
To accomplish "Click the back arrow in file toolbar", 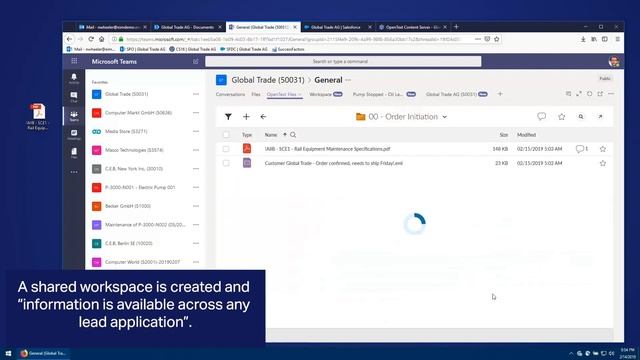I will point(263,117).
